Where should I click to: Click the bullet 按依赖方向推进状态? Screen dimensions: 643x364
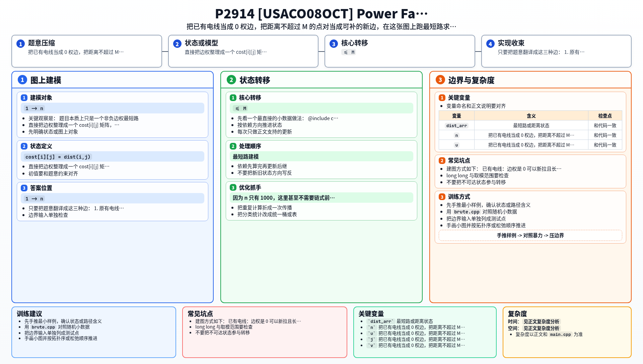click(x=260, y=125)
